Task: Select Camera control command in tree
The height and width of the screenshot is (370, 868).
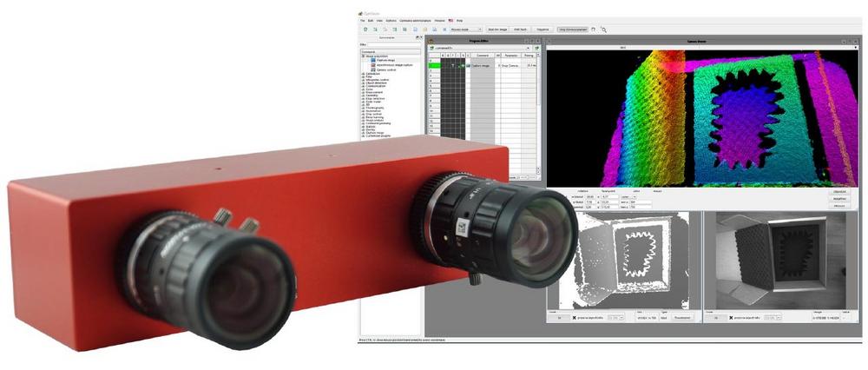Action: tap(387, 69)
